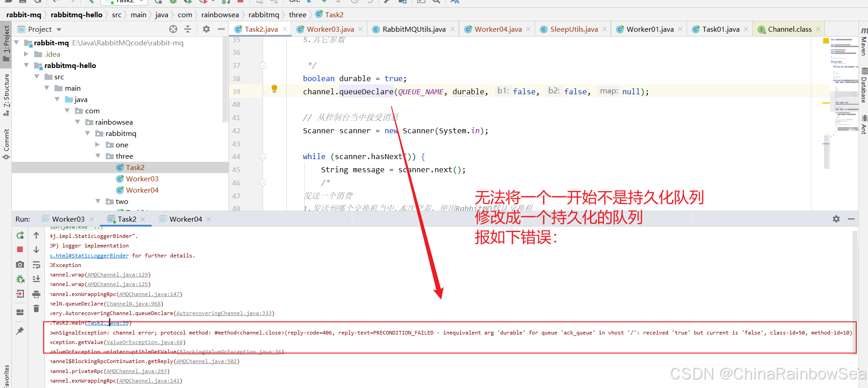Collapse the src folder
This screenshot has width=868, height=388.
(x=37, y=77)
